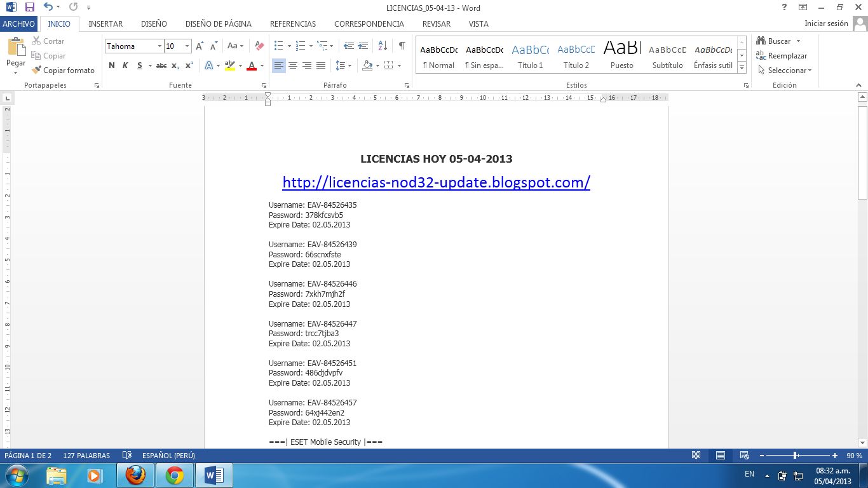Click numbered list icon
Screen dimensions: 868x488
click(300, 46)
